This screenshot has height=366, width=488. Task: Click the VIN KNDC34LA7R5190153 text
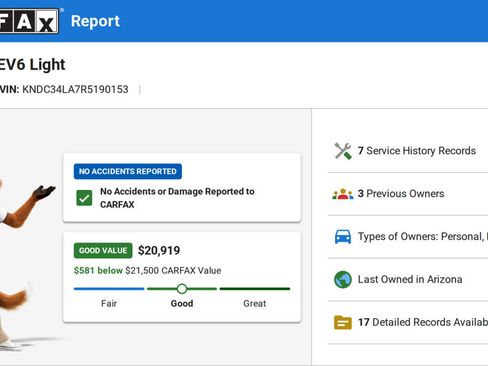click(x=64, y=89)
